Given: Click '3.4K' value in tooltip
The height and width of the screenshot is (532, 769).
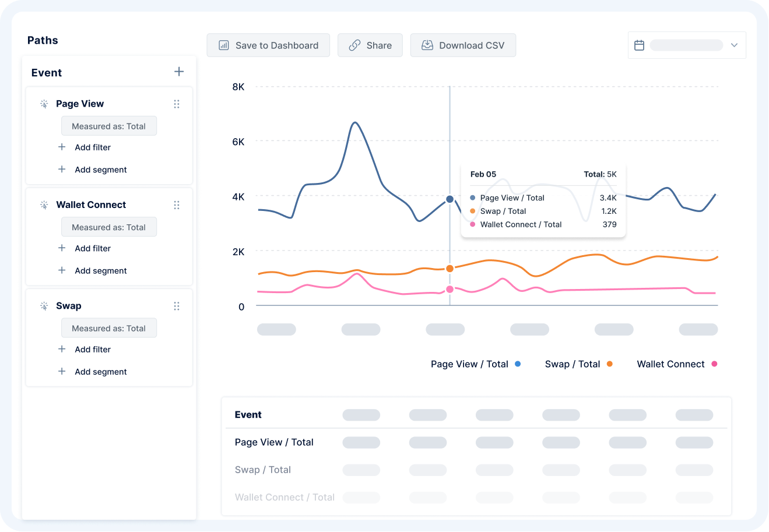Looking at the screenshot, I should coord(608,198).
